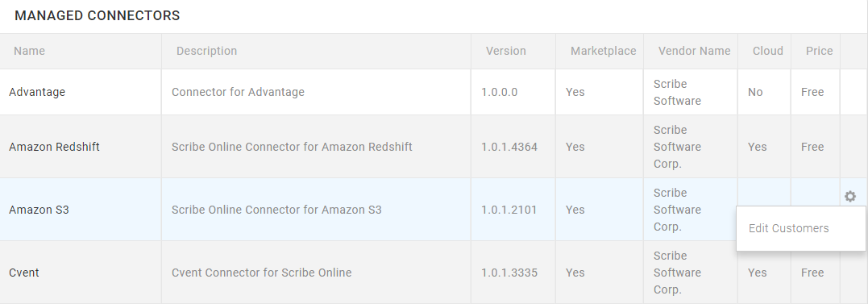This screenshot has width=868, height=304.
Task: Click version 1.0.1.4364 cell
Action: point(509,147)
